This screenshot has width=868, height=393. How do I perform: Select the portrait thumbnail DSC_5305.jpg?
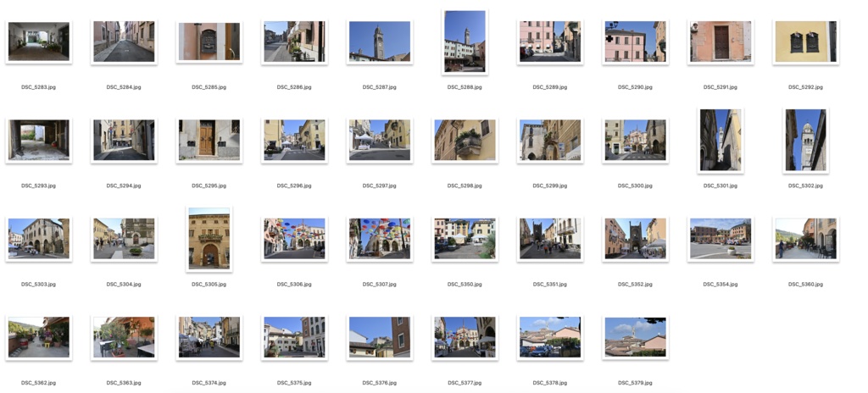click(209, 239)
